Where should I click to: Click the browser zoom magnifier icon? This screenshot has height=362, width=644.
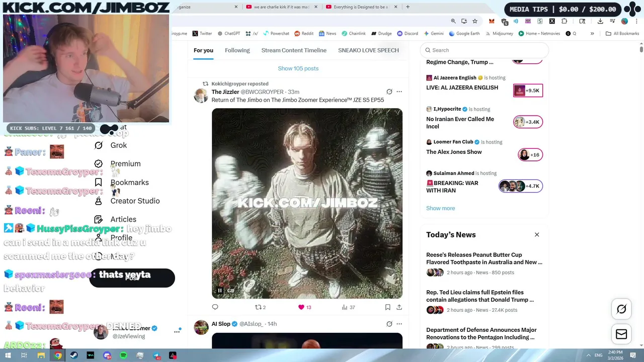click(453, 21)
